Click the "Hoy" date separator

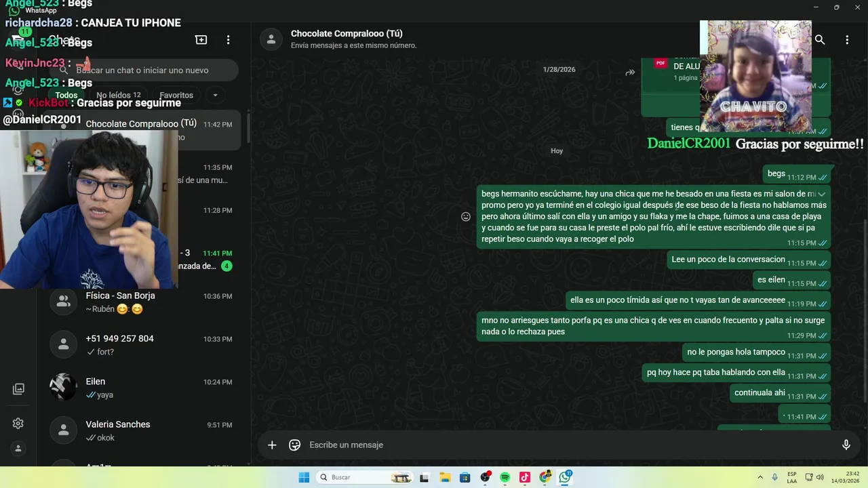[x=557, y=150]
